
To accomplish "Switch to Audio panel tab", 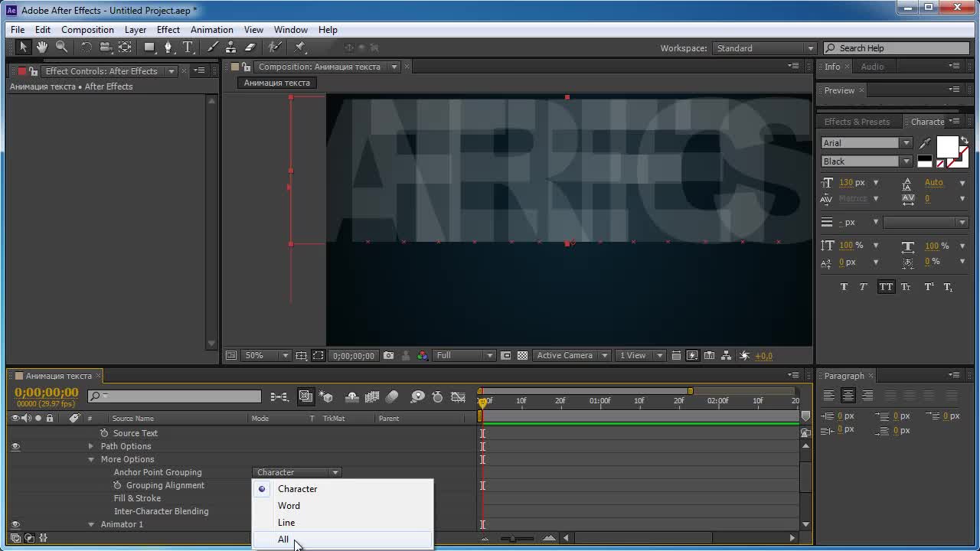I will (x=872, y=67).
